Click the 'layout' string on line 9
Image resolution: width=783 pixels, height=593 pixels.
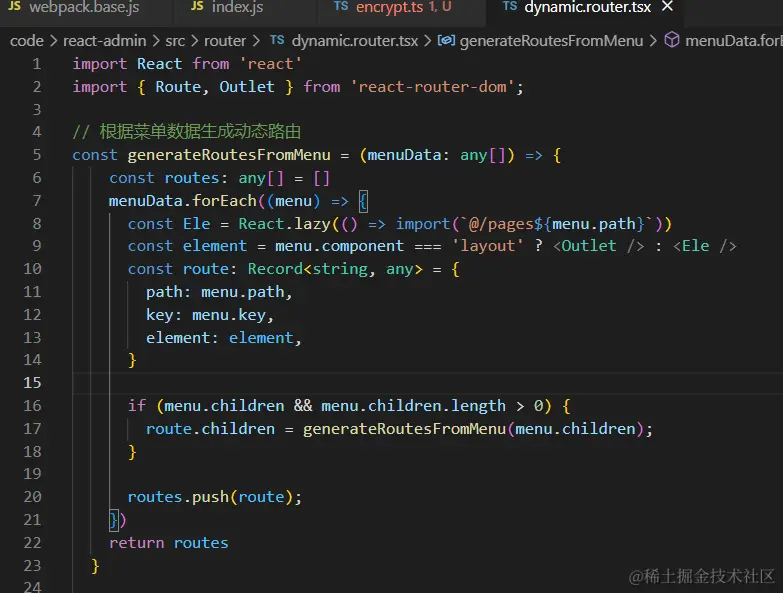[x=487, y=246]
